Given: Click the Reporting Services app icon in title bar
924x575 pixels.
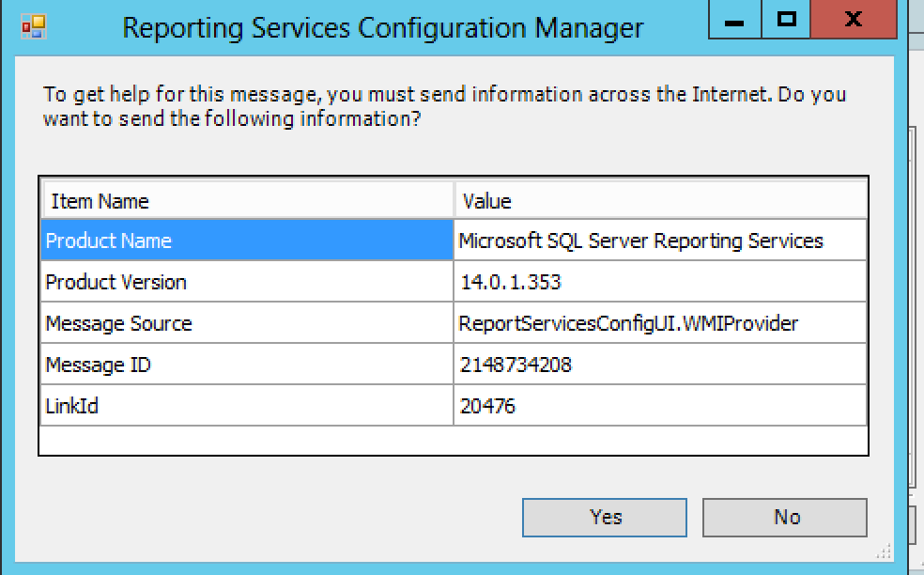Looking at the screenshot, I should 34,27.
